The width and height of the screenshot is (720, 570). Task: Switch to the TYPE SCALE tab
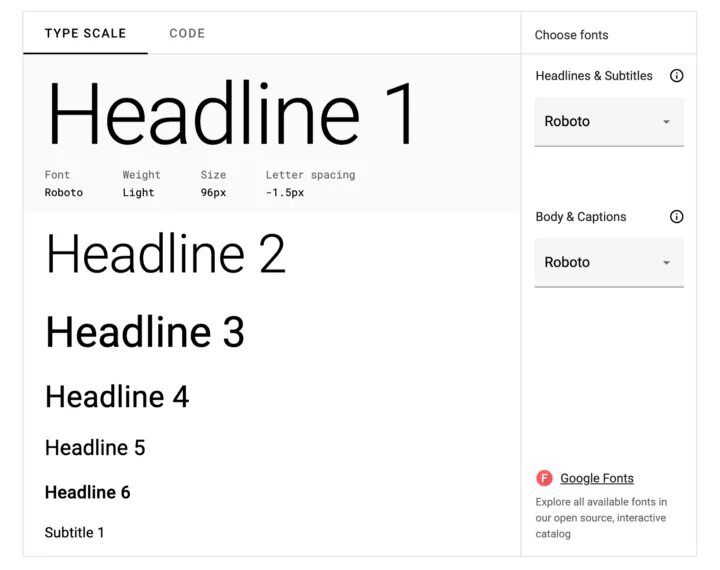[x=85, y=34]
